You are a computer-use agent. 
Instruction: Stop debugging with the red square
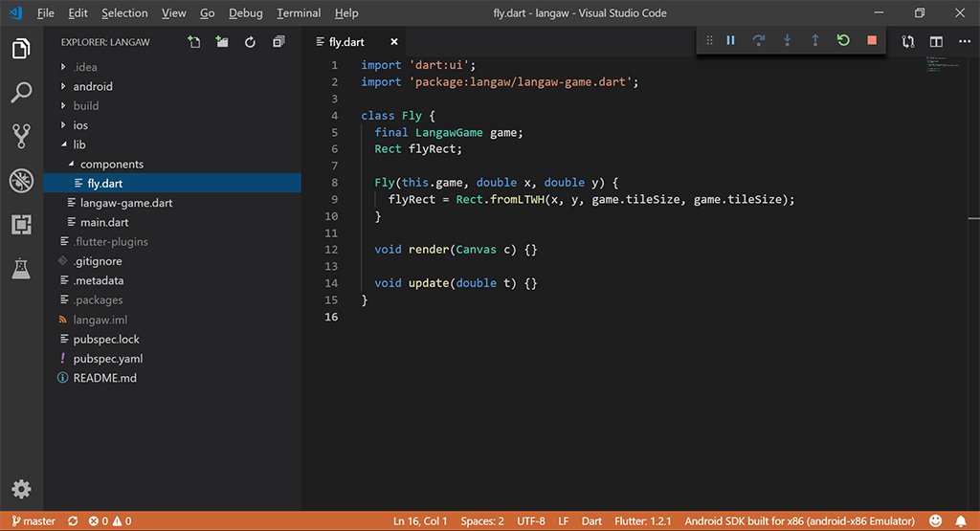[x=871, y=40]
